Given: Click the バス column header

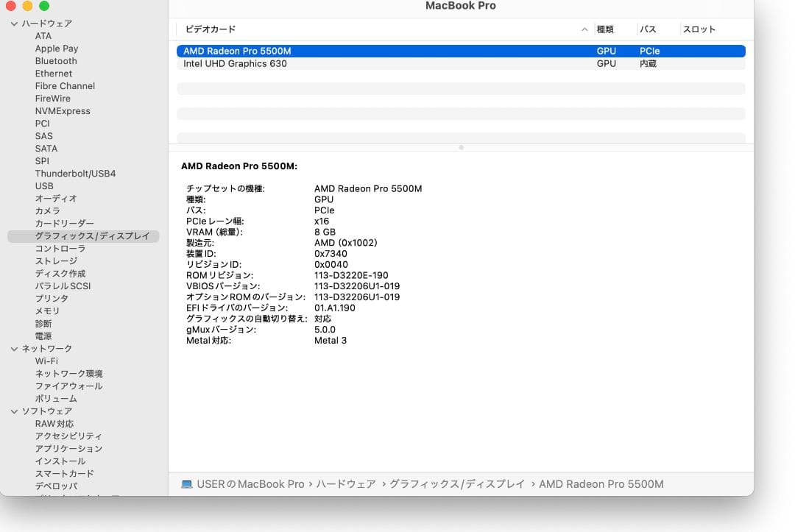Looking at the screenshot, I should pyautogui.click(x=648, y=29).
